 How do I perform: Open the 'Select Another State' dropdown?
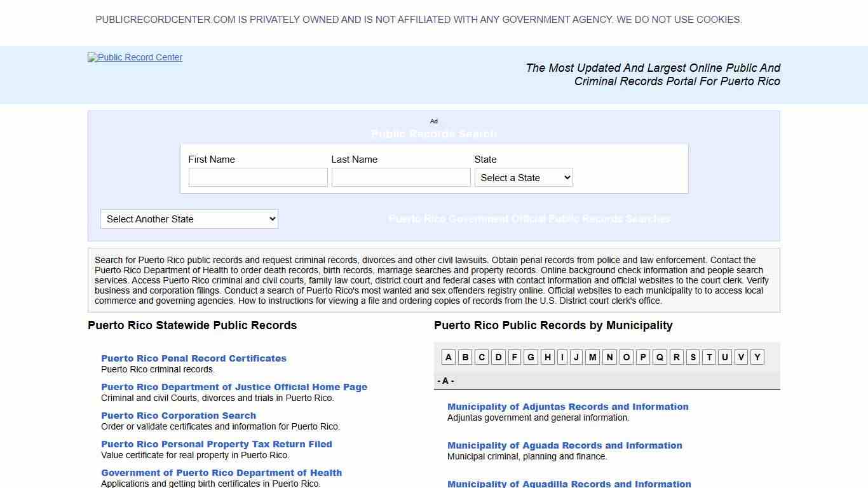[189, 219]
